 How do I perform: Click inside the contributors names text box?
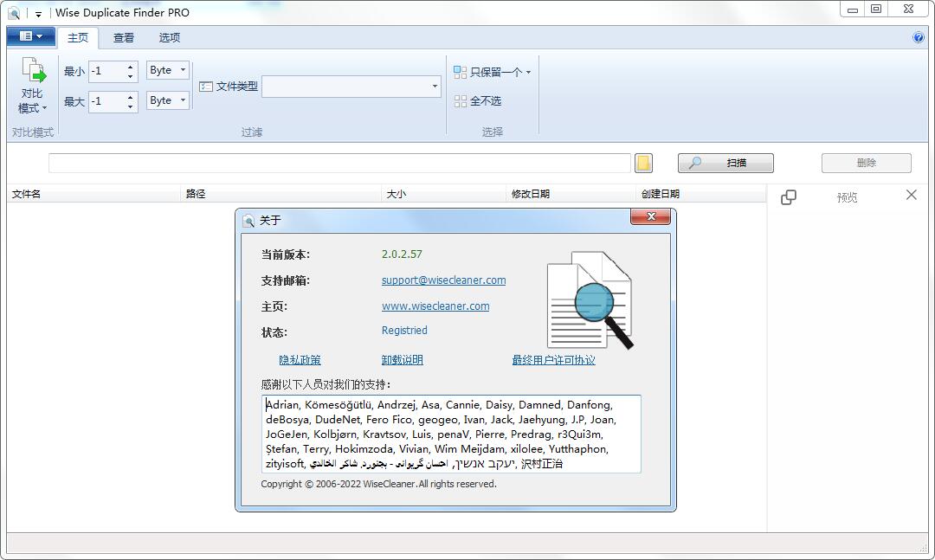click(451, 434)
